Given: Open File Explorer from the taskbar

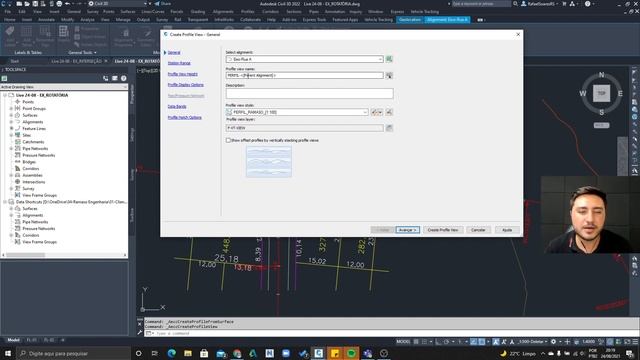Looking at the screenshot, I should tap(188, 353).
